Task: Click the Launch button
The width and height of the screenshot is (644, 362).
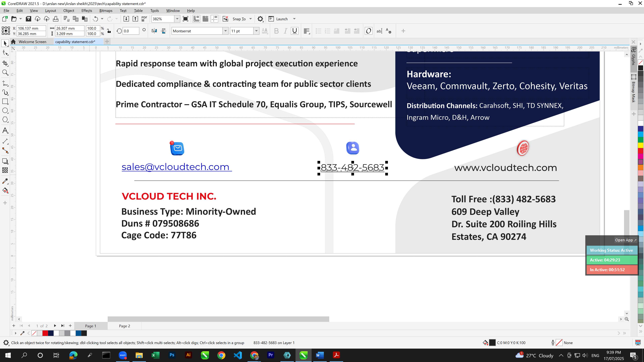Action: [x=279, y=19]
